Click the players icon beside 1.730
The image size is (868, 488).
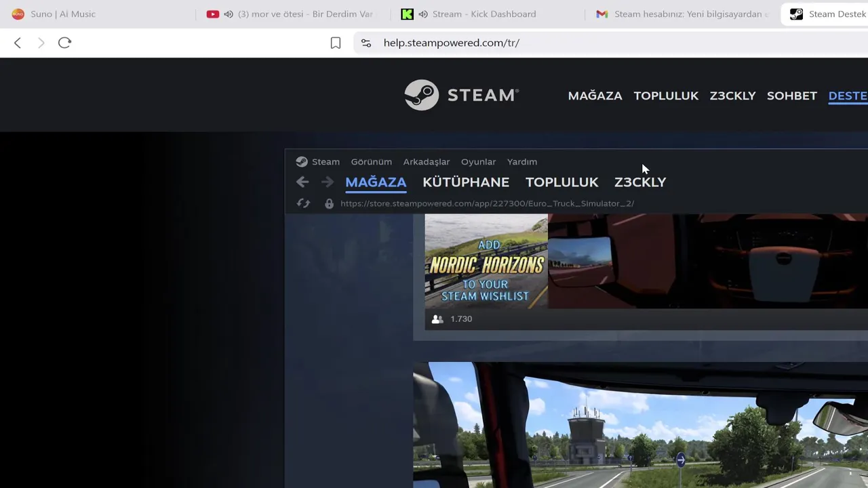click(x=437, y=319)
